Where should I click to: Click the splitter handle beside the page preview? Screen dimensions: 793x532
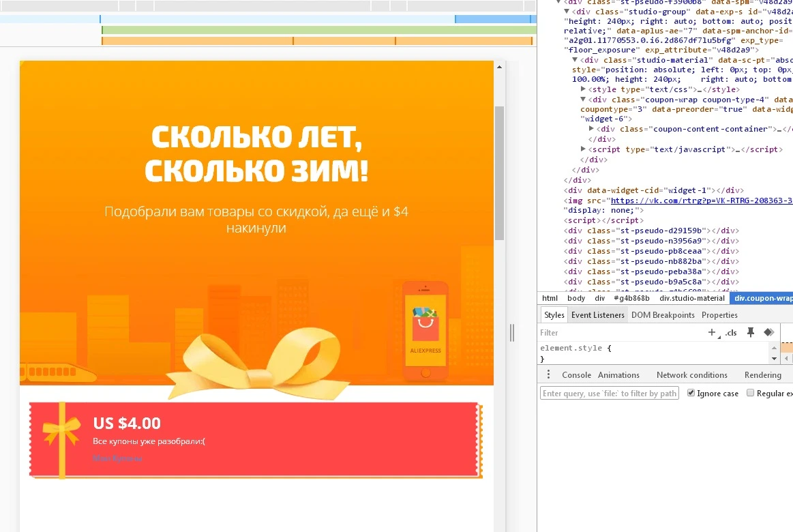point(512,332)
